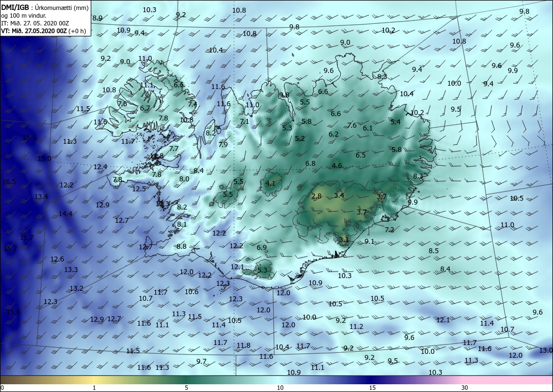The height and width of the screenshot is (392, 553).
Task: Click the 7.9 value on the map
Action: (223, 144)
